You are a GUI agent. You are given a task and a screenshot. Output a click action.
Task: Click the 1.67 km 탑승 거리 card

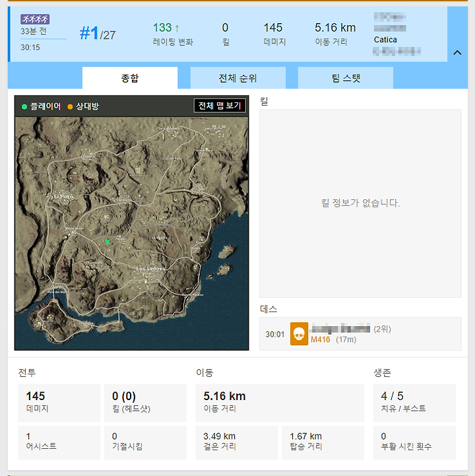coord(323,442)
